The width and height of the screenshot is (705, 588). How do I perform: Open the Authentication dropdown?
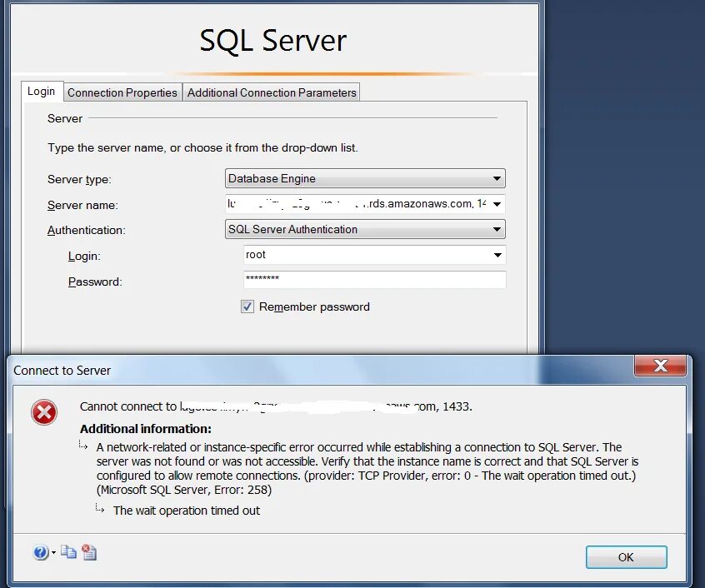pos(365,229)
